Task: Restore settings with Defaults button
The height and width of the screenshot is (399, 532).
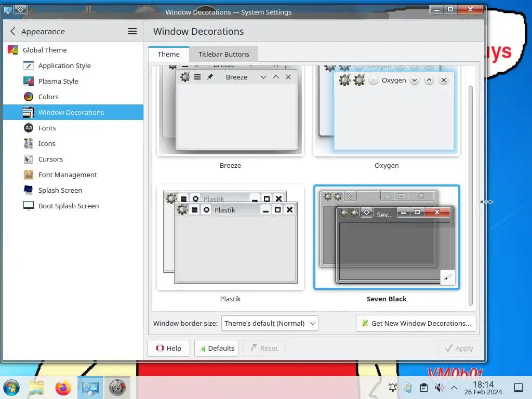Action: (x=217, y=348)
